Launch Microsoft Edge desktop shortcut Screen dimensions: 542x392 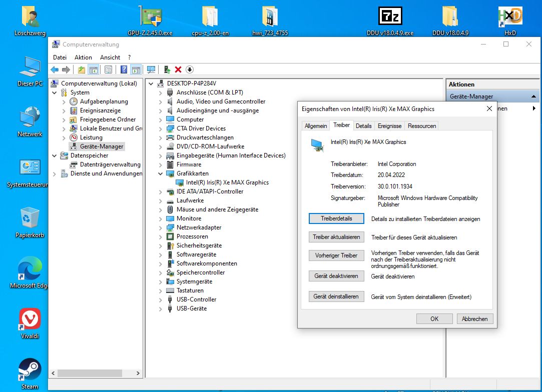29,273
